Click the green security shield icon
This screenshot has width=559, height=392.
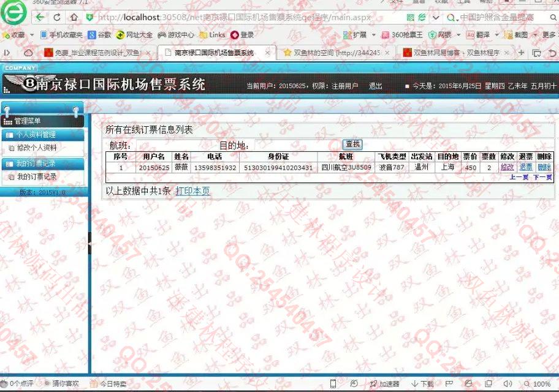click(x=89, y=17)
